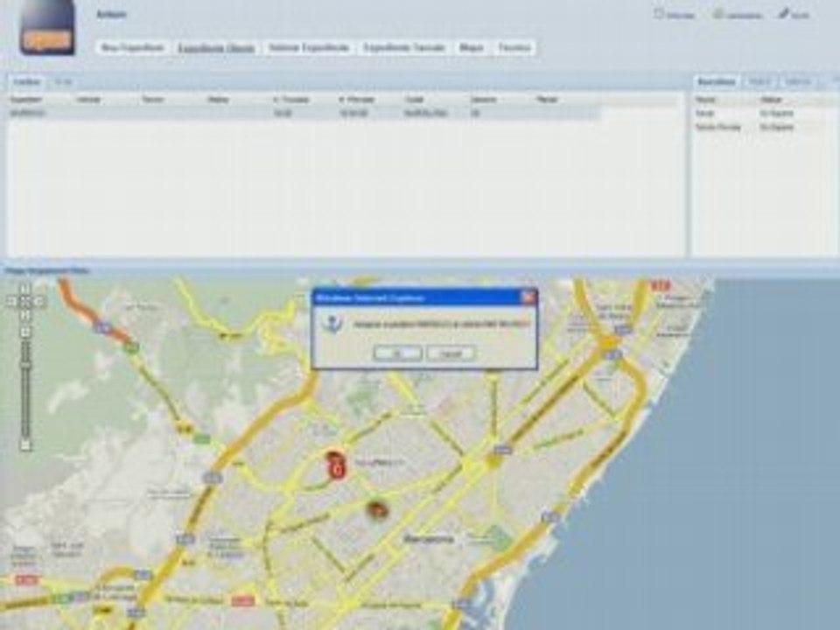Screen dimensions: 840x630
Task: Click the question mark icon in the dialog
Action: pyautogui.click(x=332, y=324)
